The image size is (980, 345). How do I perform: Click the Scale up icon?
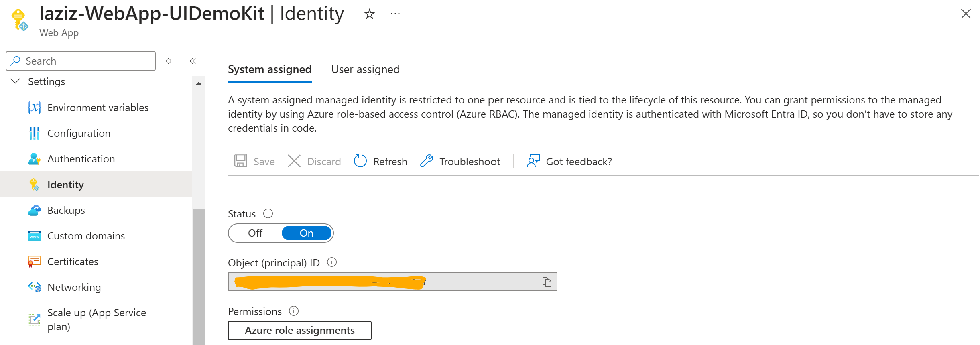click(x=35, y=319)
